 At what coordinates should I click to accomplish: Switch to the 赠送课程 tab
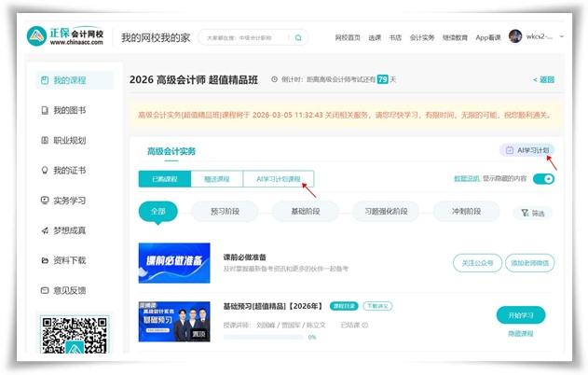click(x=217, y=179)
